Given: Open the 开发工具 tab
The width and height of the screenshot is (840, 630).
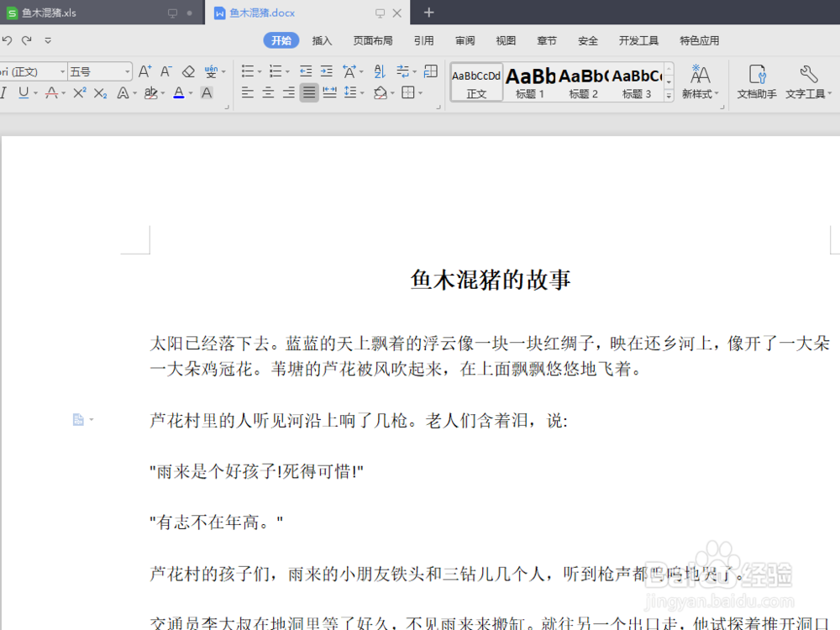Looking at the screenshot, I should [638, 40].
